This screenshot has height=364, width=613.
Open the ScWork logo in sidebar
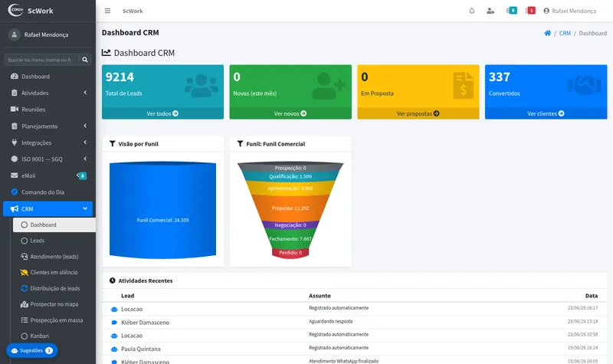coord(31,11)
